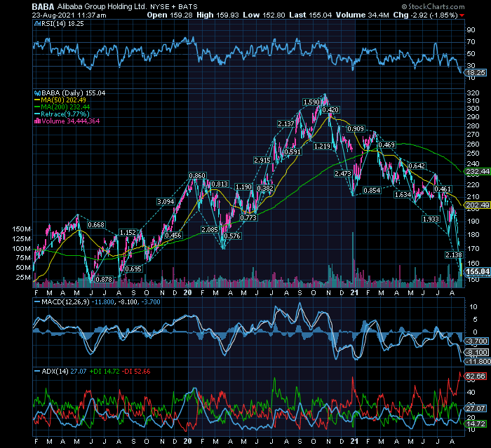Image resolution: width=491 pixels, height=448 pixels.
Task: Click the BABA (Daily) 155.04 legend
Action: point(74,93)
